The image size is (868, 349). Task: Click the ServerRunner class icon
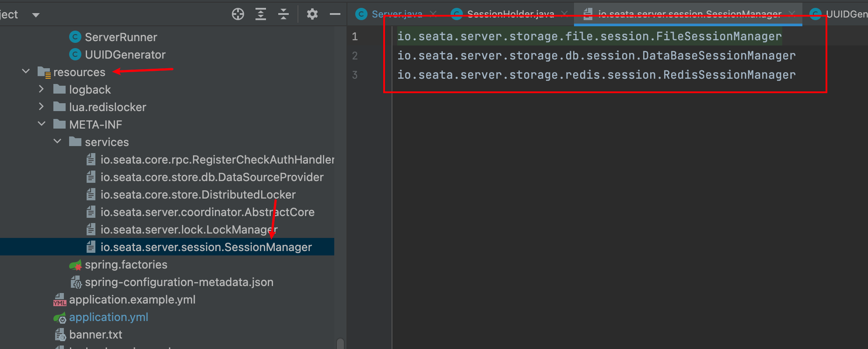point(75,37)
